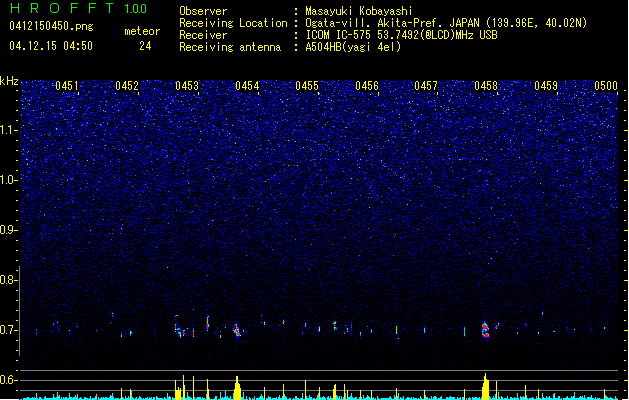Screen dimensions: 629x400
Task: Click the 0.6 kHz axis label
Action: pyautogui.click(x=9, y=380)
